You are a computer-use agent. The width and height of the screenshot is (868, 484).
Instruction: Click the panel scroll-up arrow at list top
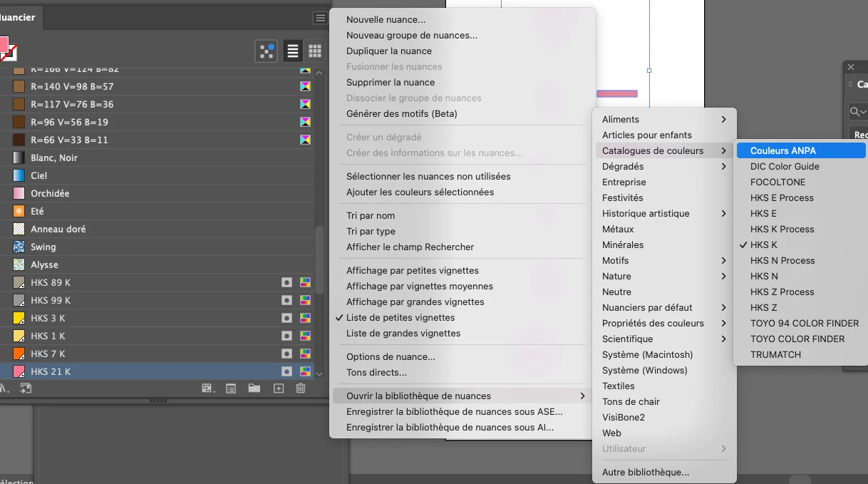pos(319,72)
